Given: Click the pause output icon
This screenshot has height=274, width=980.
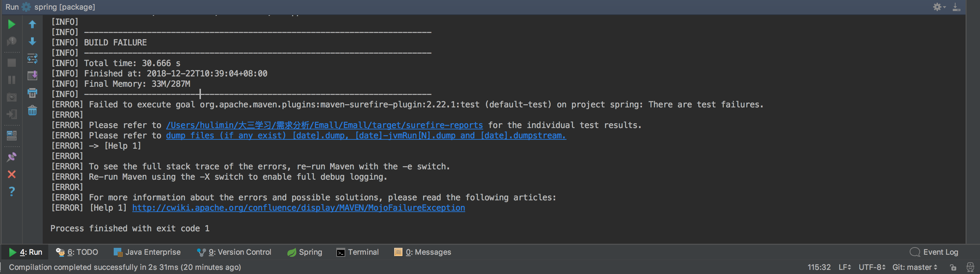Looking at the screenshot, I should [11, 80].
